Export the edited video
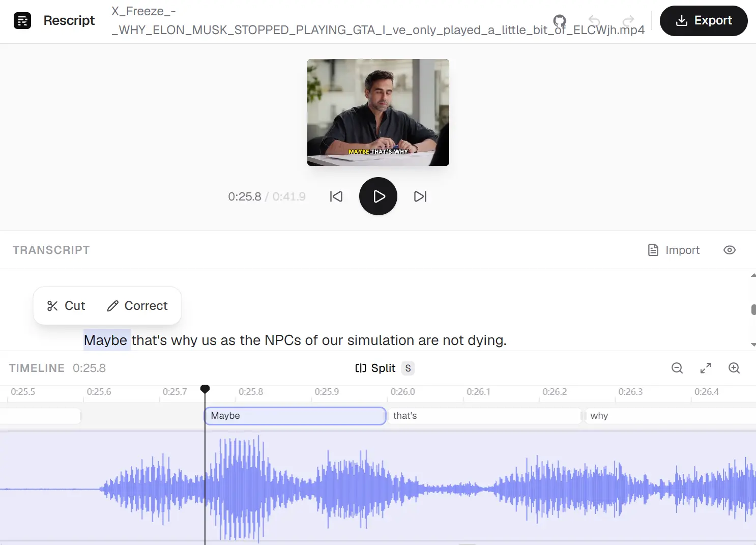Screen dimensions: 756x545 pyautogui.click(x=704, y=21)
